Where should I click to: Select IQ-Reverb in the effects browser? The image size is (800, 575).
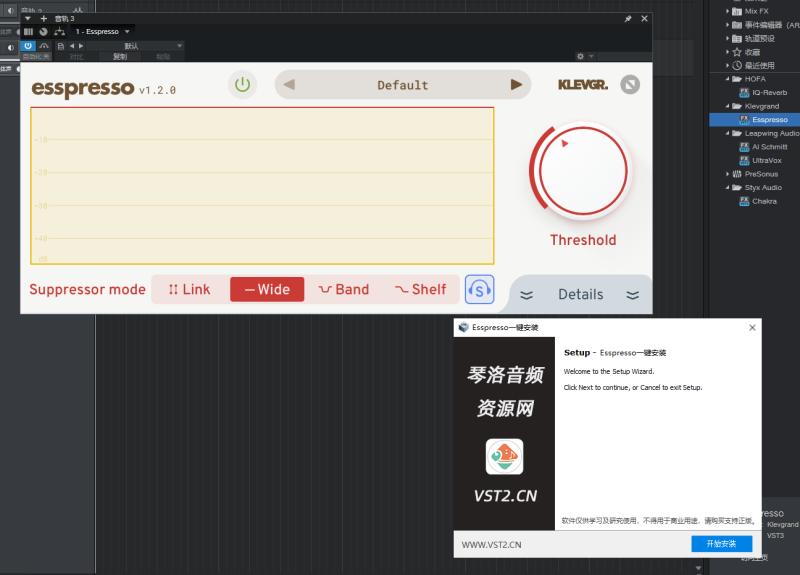coord(769,92)
